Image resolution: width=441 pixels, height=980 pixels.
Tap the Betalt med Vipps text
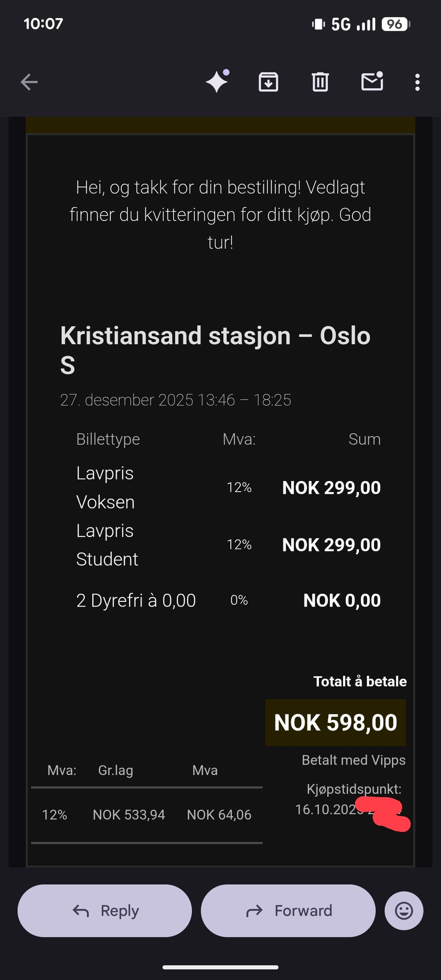(354, 760)
